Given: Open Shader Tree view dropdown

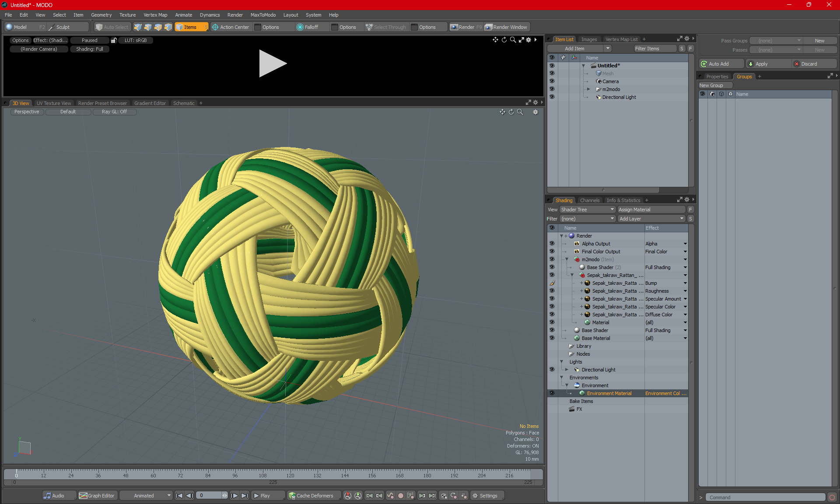Looking at the screenshot, I should coord(587,210).
